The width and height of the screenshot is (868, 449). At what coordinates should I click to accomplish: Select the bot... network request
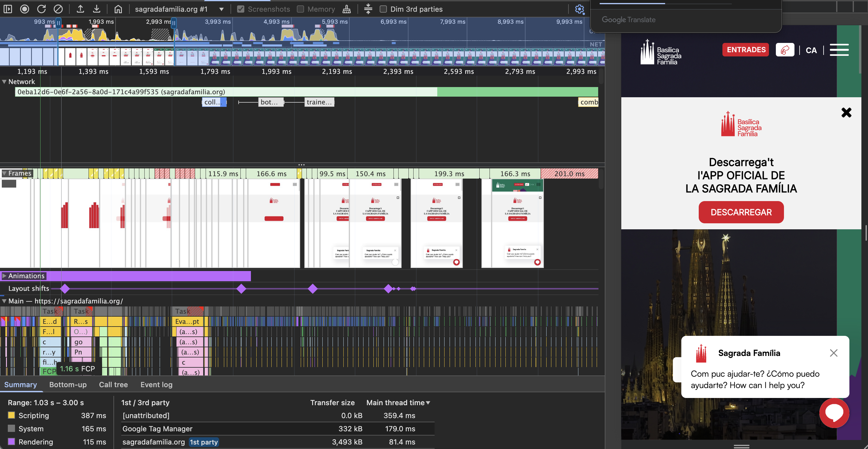coord(271,102)
